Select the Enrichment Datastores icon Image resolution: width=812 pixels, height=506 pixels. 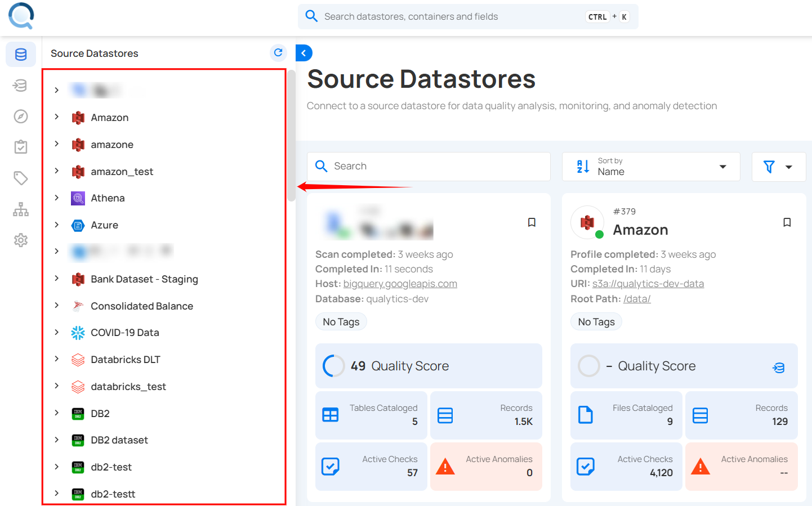[20, 86]
